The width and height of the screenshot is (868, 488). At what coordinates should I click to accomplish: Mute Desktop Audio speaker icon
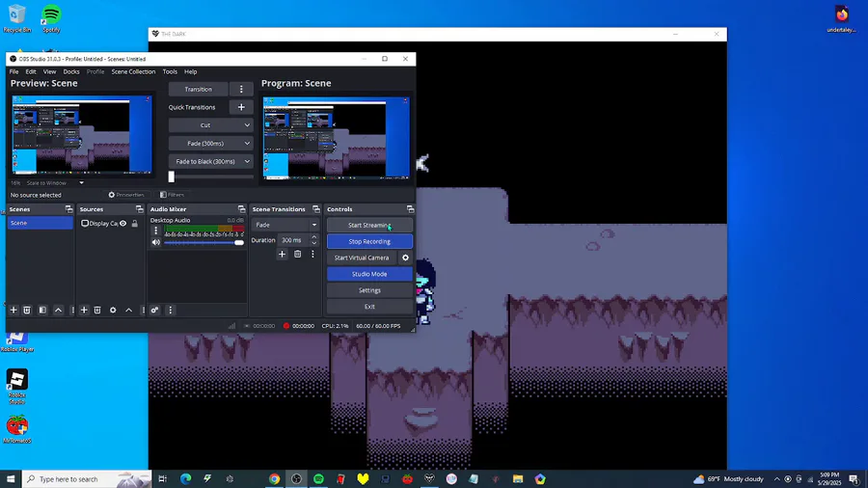point(156,242)
